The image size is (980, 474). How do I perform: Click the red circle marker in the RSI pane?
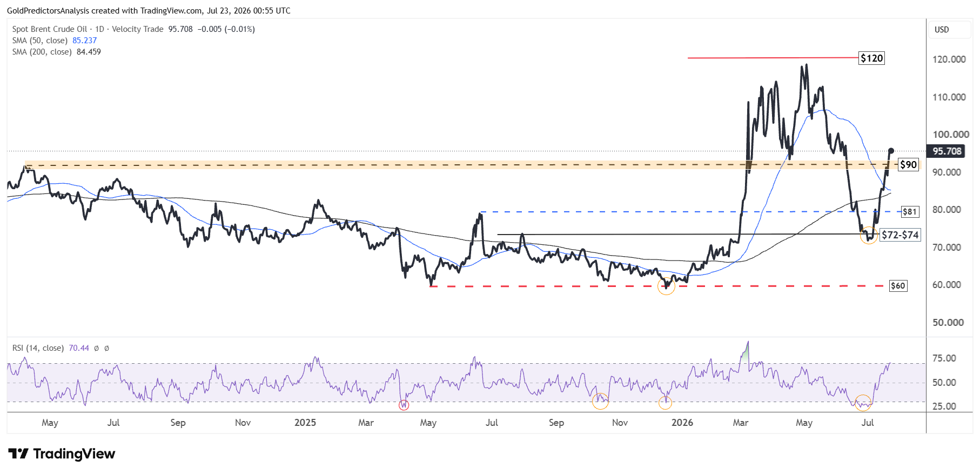404,405
